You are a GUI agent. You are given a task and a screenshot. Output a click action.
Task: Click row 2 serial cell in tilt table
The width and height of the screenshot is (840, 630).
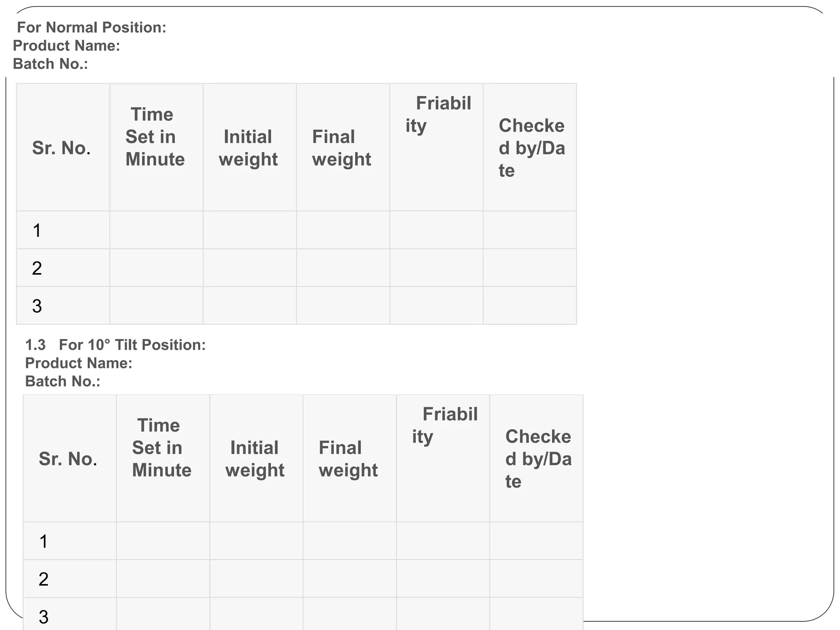(70, 579)
